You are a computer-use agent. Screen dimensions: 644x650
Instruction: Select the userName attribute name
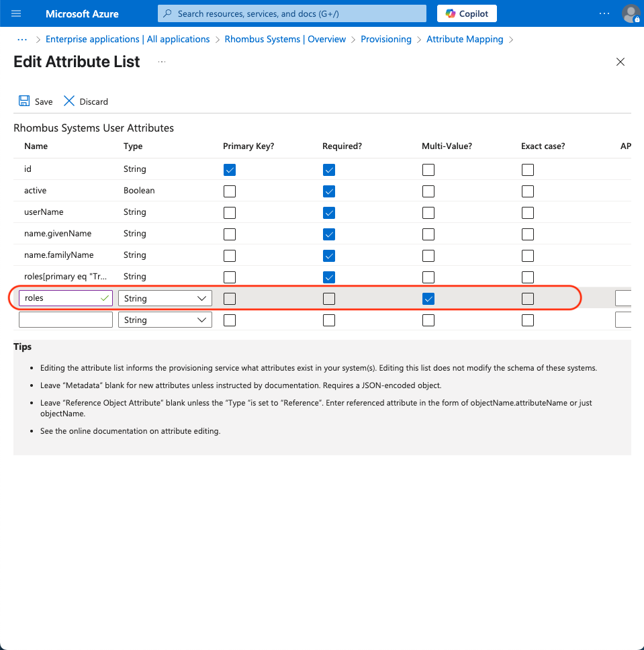44,212
